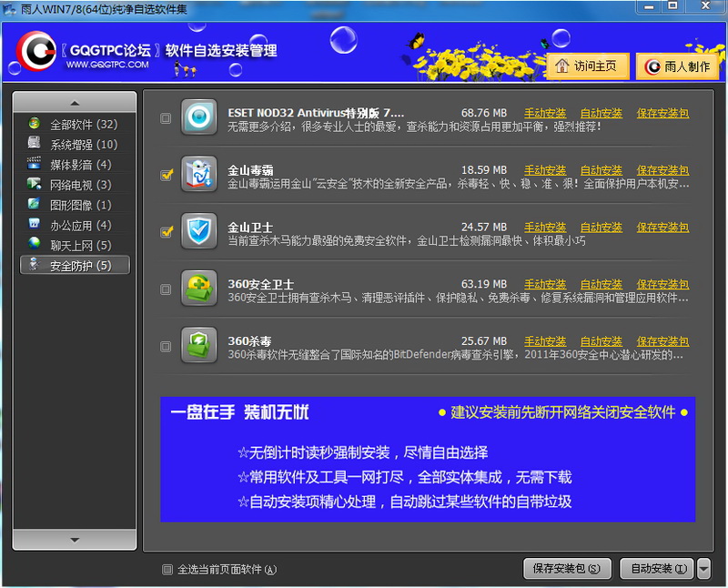This screenshot has height=588, width=728.
Task: Click the WWW.GQGTPC.COM header text
Action: tap(107, 65)
